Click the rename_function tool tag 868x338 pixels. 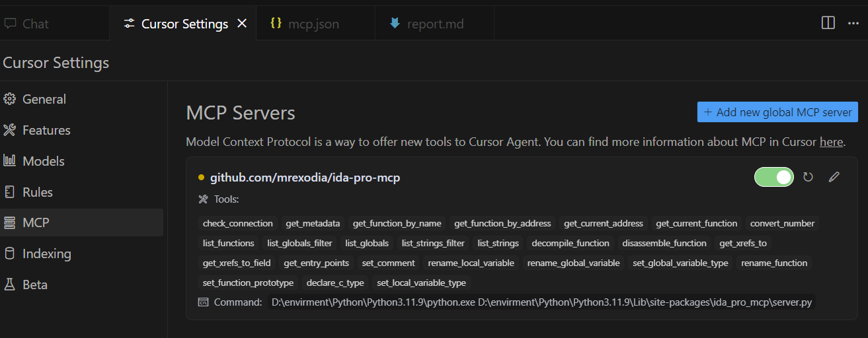click(x=774, y=263)
